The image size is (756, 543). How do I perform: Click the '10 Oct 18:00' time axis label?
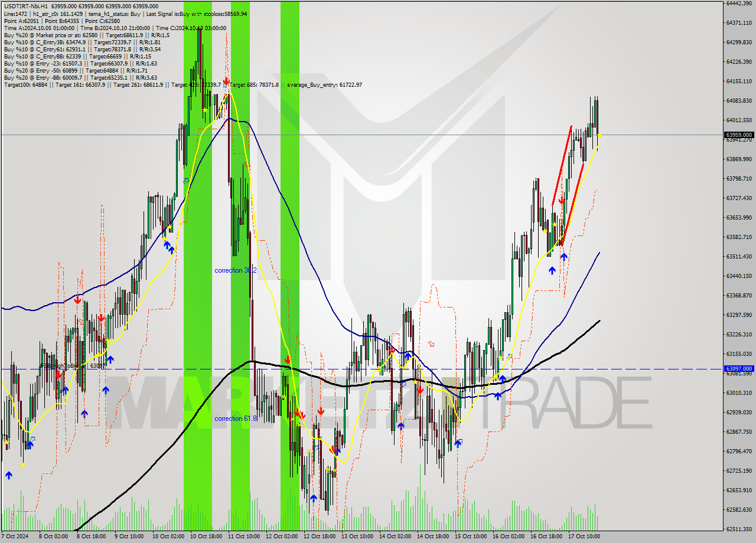(x=206, y=537)
